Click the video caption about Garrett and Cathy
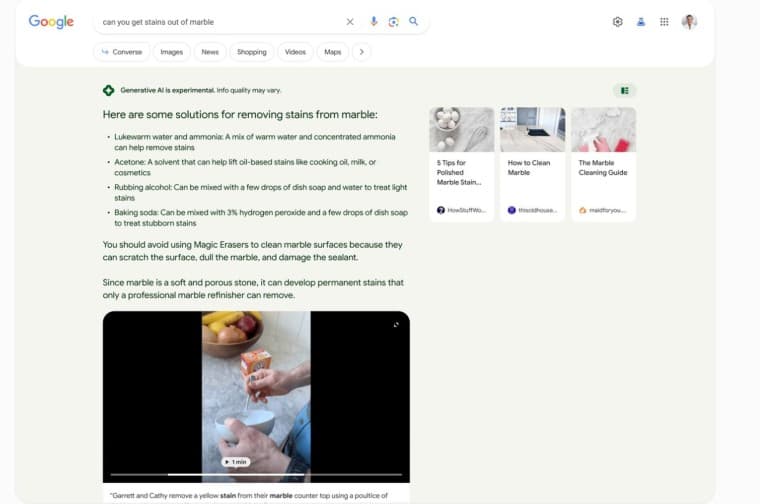The image size is (760, 504). point(249,496)
